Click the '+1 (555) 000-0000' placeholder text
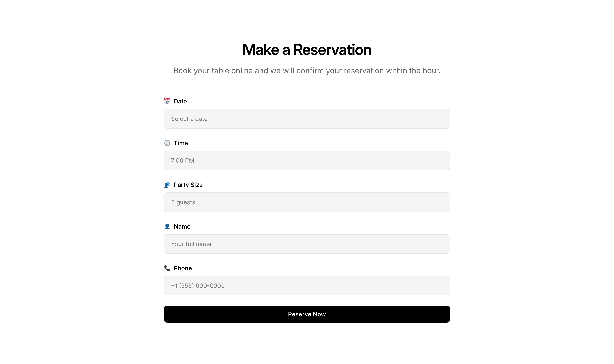The image size is (614, 364). tap(198, 285)
